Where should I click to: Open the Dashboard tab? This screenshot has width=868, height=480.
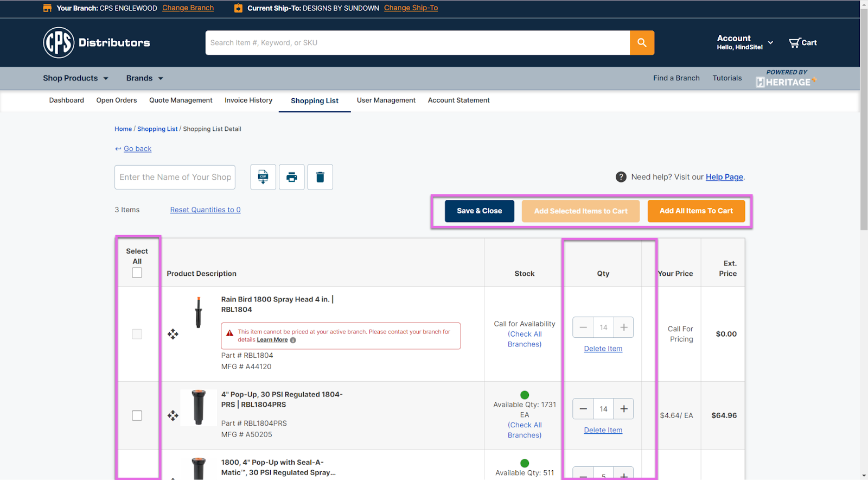pyautogui.click(x=67, y=100)
